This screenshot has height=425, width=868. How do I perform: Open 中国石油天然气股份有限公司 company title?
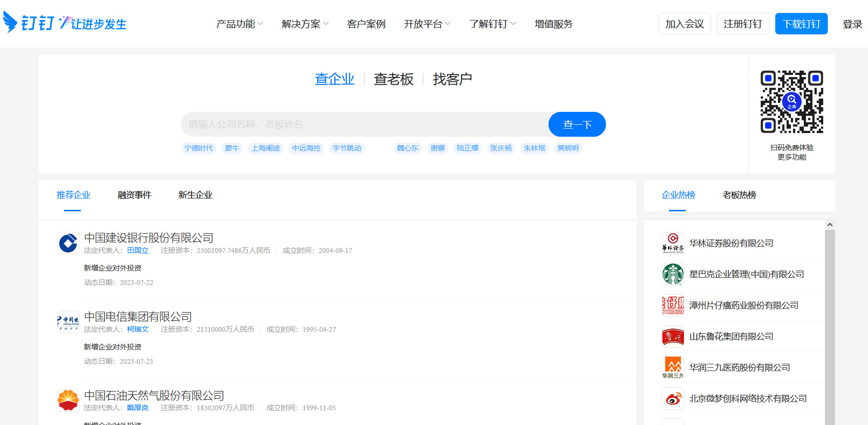(x=154, y=395)
